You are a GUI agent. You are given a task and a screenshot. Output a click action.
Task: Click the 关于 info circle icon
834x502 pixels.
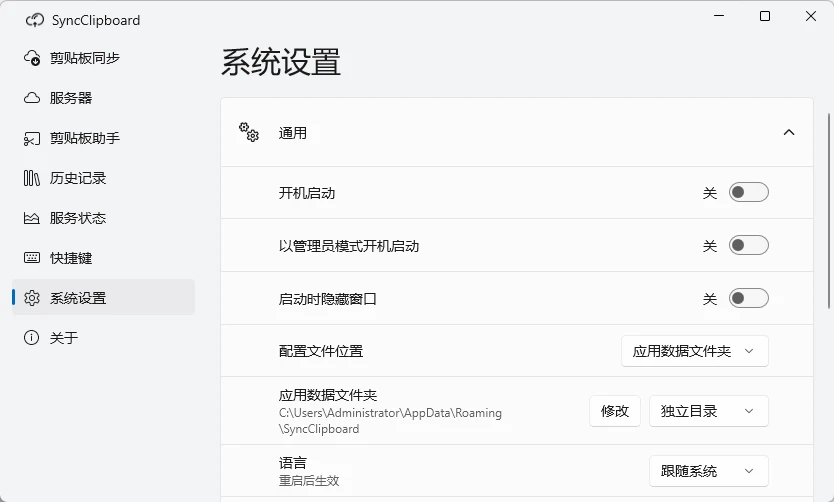coord(31,338)
